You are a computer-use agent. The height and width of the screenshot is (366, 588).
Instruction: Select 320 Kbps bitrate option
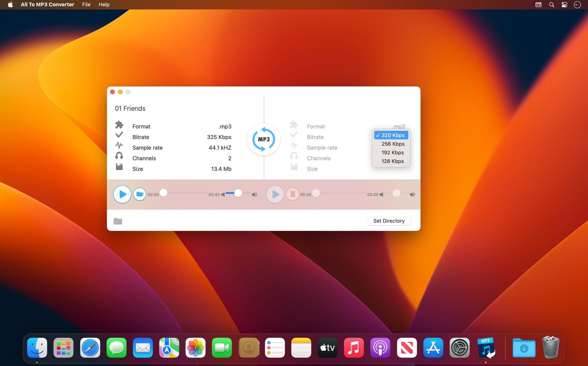tap(391, 135)
